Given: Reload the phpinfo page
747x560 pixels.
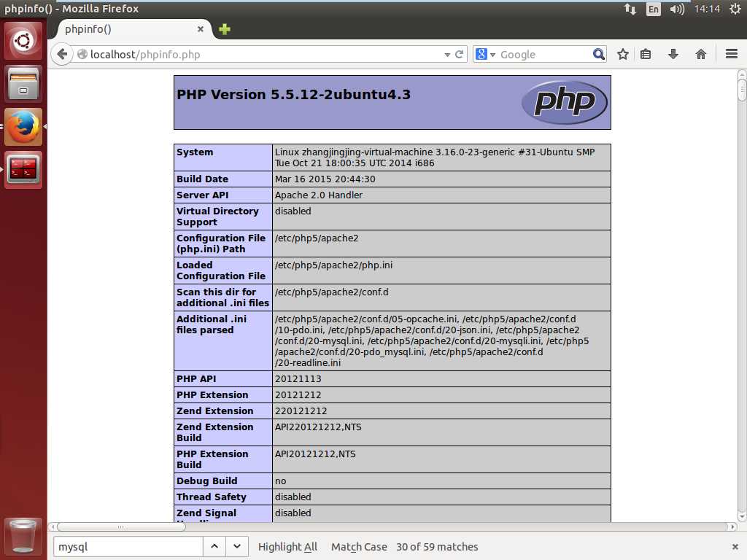Looking at the screenshot, I should [x=460, y=54].
